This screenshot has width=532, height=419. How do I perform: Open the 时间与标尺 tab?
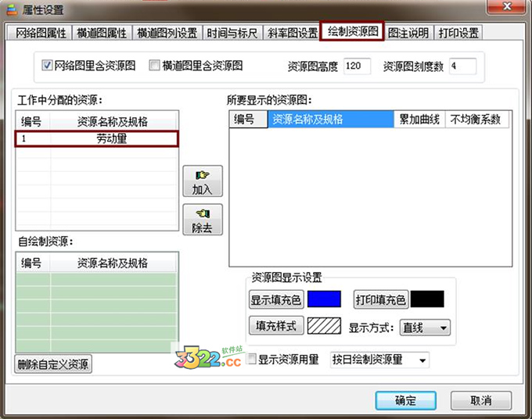[232, 33]
